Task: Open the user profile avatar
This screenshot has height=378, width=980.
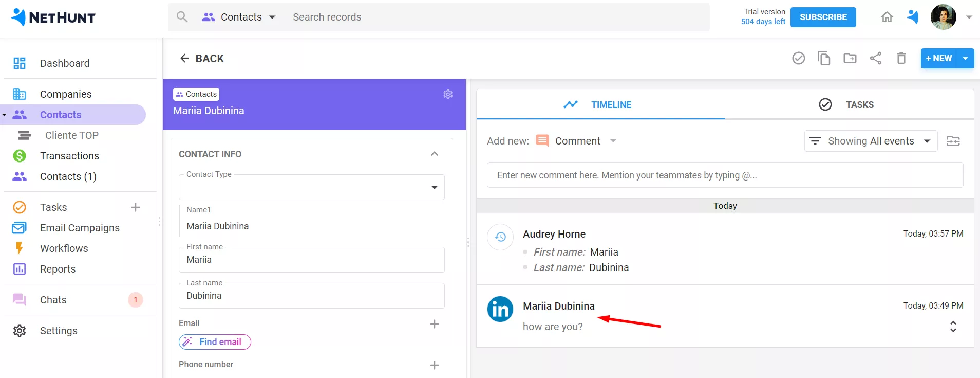Action: pos(944,17)
